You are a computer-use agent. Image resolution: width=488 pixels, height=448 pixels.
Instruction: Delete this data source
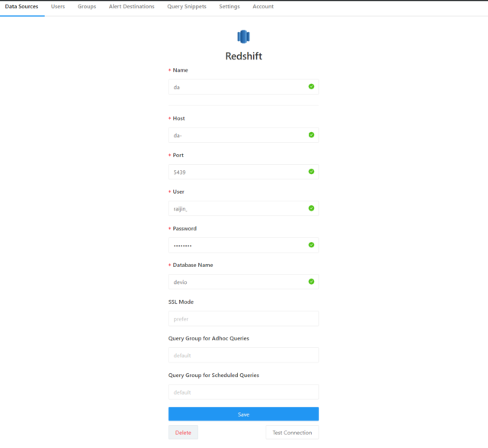point(183,433)
